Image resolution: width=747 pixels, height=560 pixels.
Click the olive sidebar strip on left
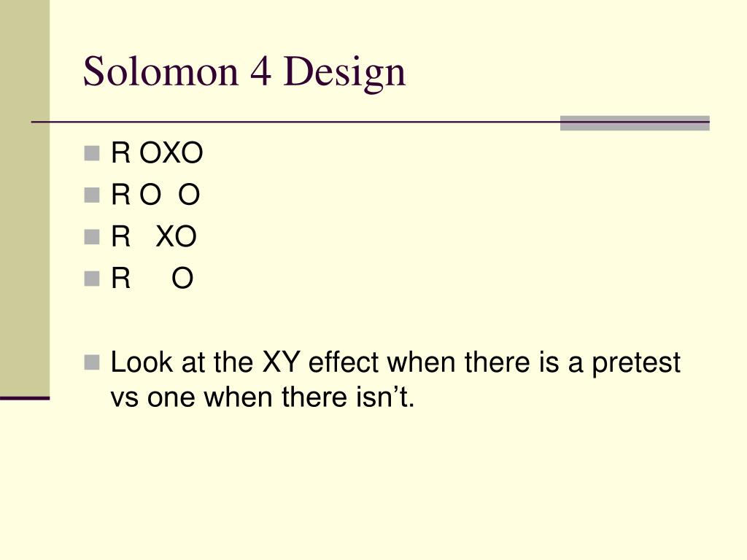tap(25, 198)
